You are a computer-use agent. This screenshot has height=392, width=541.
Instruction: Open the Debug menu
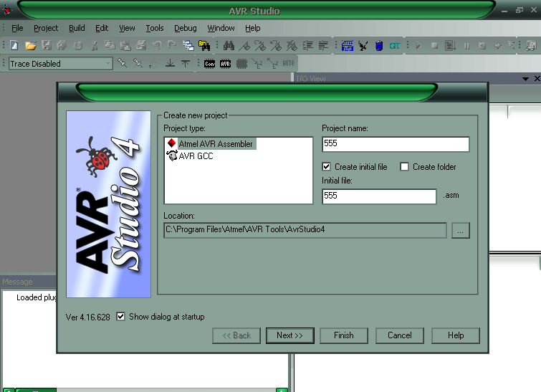point(186,28)
